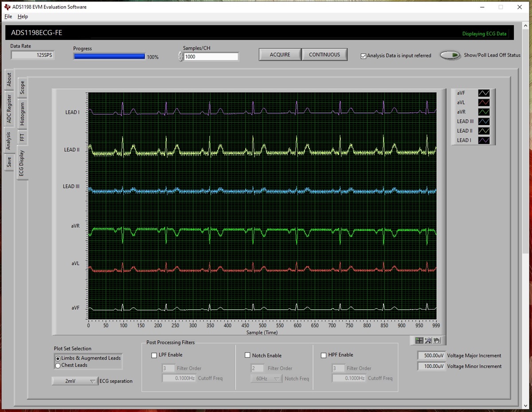Click the Notch Filter Order field

click(258, 368)
